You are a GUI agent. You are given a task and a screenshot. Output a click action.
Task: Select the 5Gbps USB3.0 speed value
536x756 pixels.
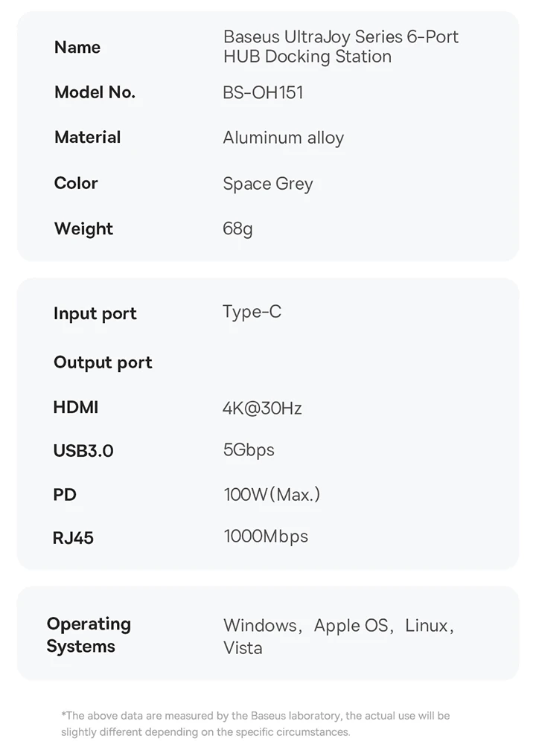pyautogui.click(x=249, y=450)
